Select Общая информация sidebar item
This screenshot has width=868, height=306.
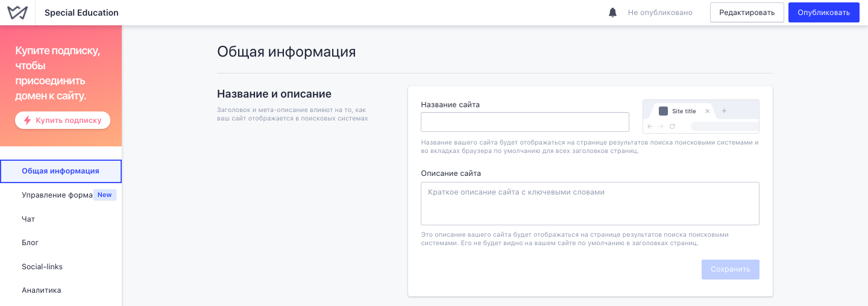pyautogui.click(x=61, y=171)
